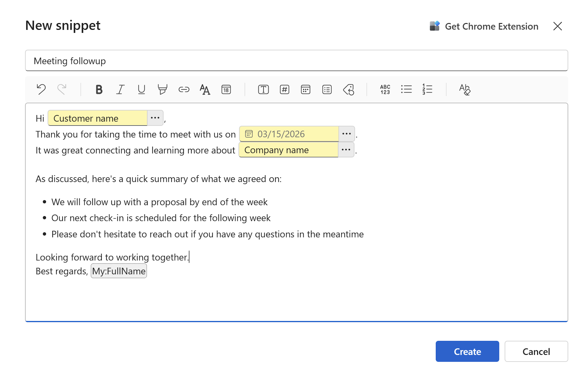This screenshot has width=588, height=378.
Task: Click the 'Best regards,' text
Action: tap(62, 271)
